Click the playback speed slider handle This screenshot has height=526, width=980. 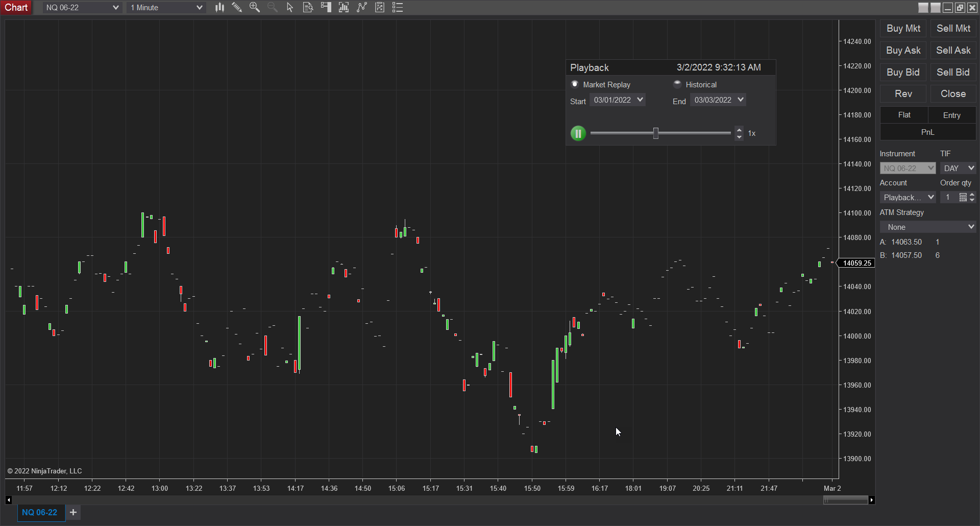656,133
